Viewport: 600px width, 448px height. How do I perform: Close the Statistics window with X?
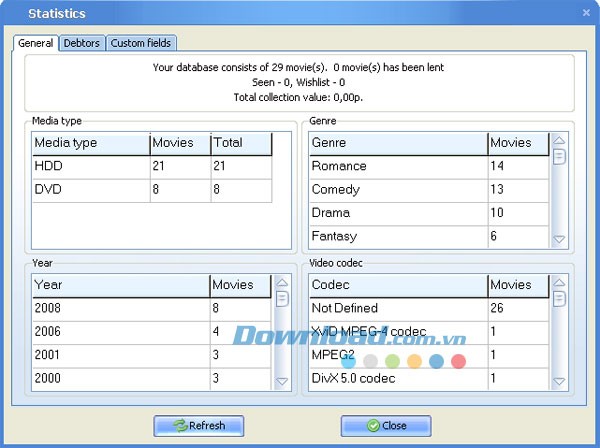point(586,13)
